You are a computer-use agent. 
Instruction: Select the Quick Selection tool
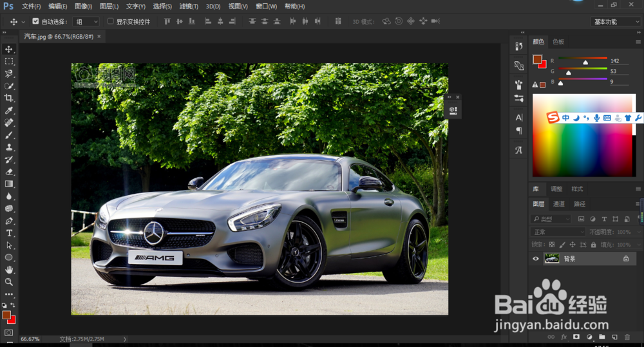(x=8, y=86)
